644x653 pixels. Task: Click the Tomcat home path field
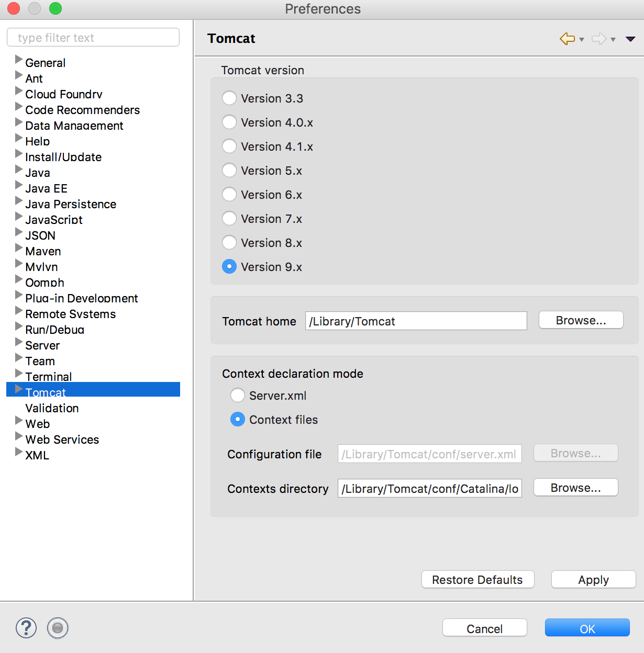point(416,321)
